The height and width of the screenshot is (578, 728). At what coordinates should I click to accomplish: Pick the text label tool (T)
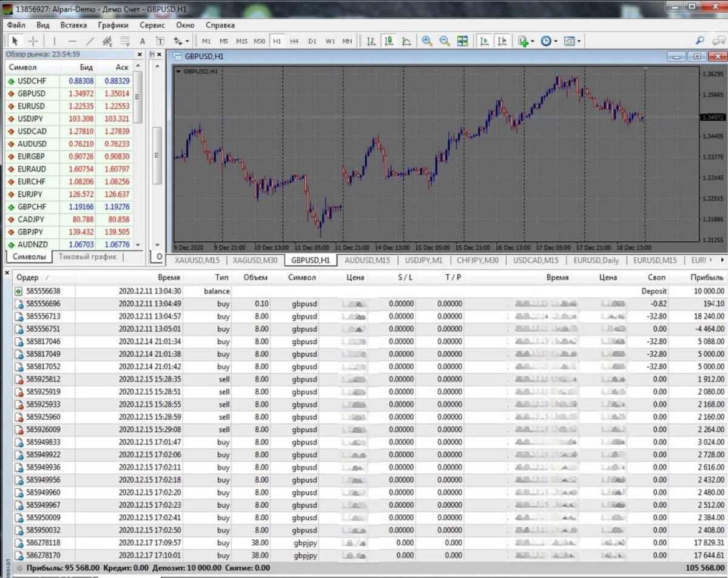pos(160,41)
